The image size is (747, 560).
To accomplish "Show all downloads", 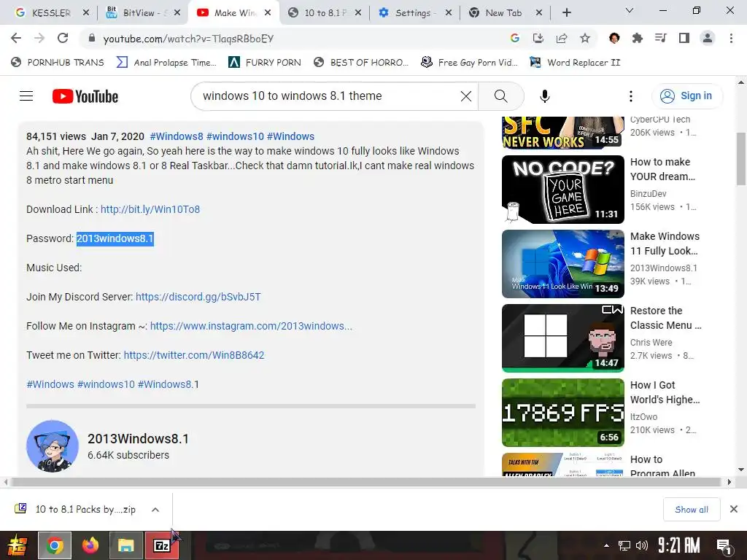I will click(x=692, y=510).
